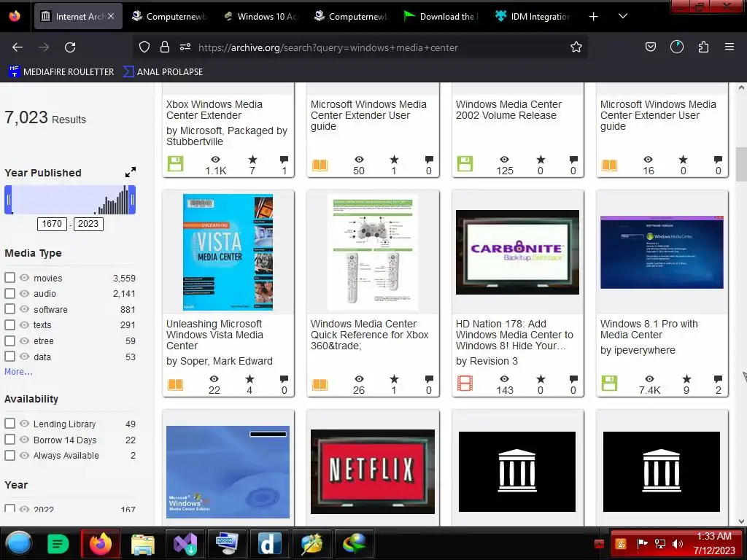Viewport: 747px width, 560px height.
Task: Open Xbox Windows Media Center Extender title
Action: (214, 109)
